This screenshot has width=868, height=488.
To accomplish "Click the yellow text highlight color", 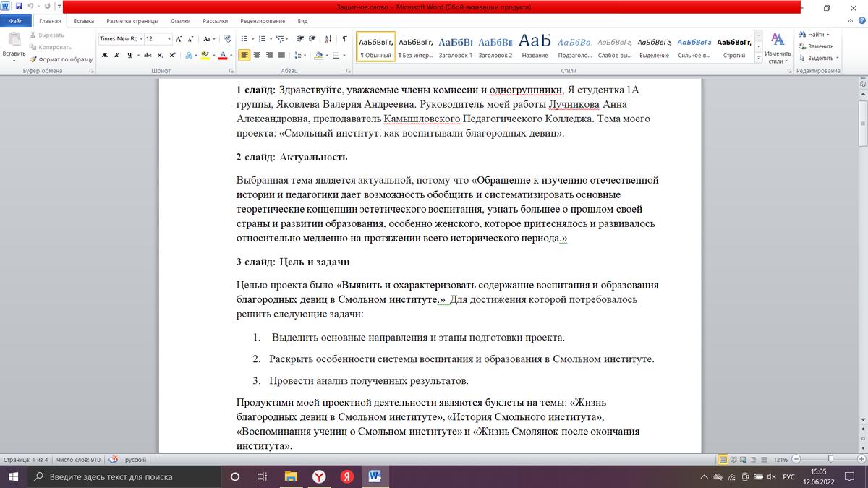I will 205,55.
